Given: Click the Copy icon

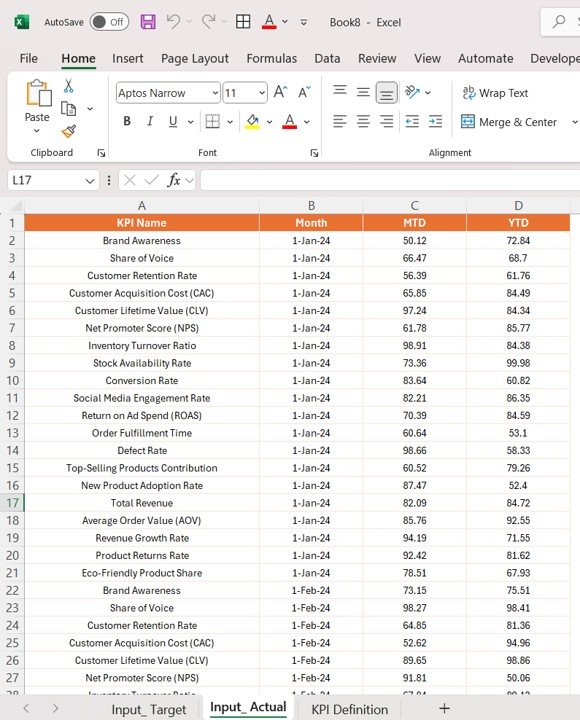Looking at the screenshot, I should coord(68,109).
